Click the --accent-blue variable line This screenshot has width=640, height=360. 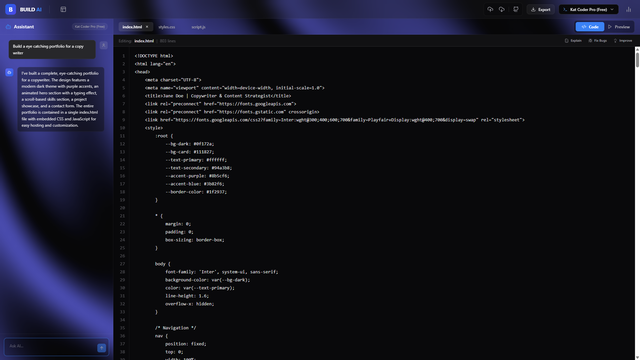coord(195,184)
